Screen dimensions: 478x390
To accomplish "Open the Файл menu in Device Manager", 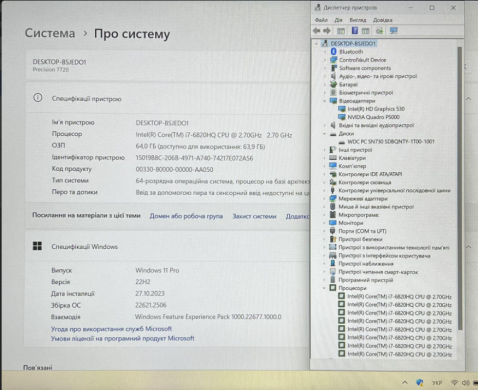I will [321, 20].
